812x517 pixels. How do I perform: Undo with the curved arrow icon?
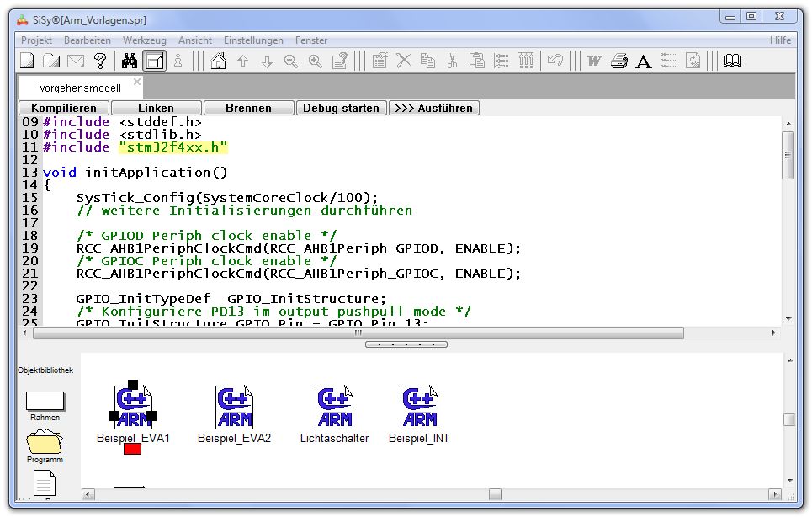[x=555, y=61]
